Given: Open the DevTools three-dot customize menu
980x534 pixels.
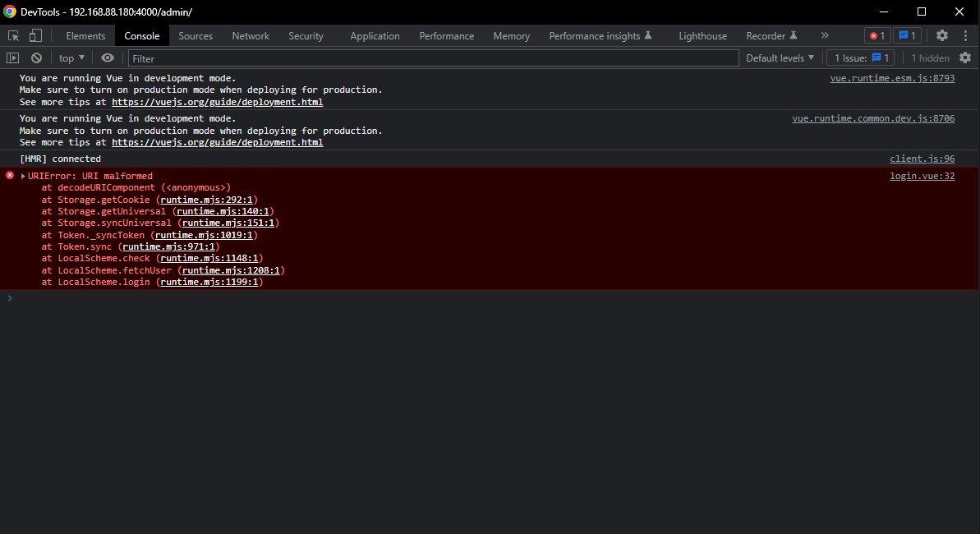Looking at the screenshot, I should (966, 35).
